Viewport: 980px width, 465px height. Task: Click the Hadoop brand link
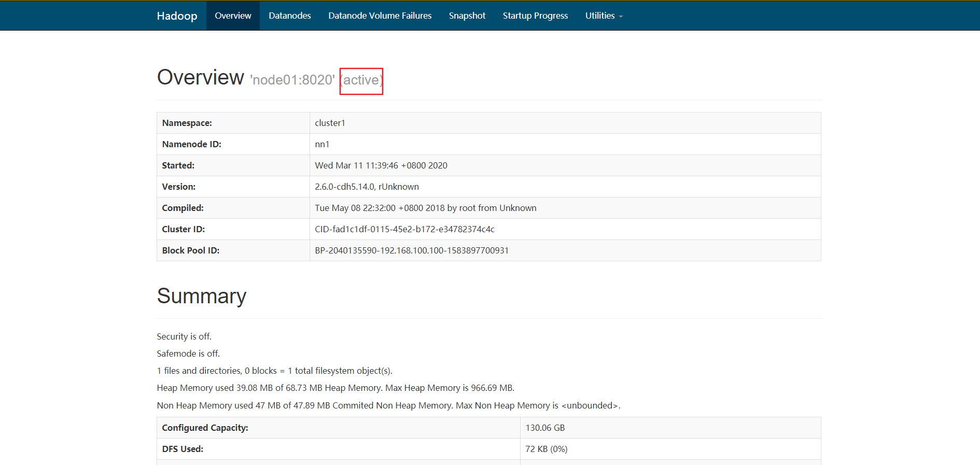[177, 16]
